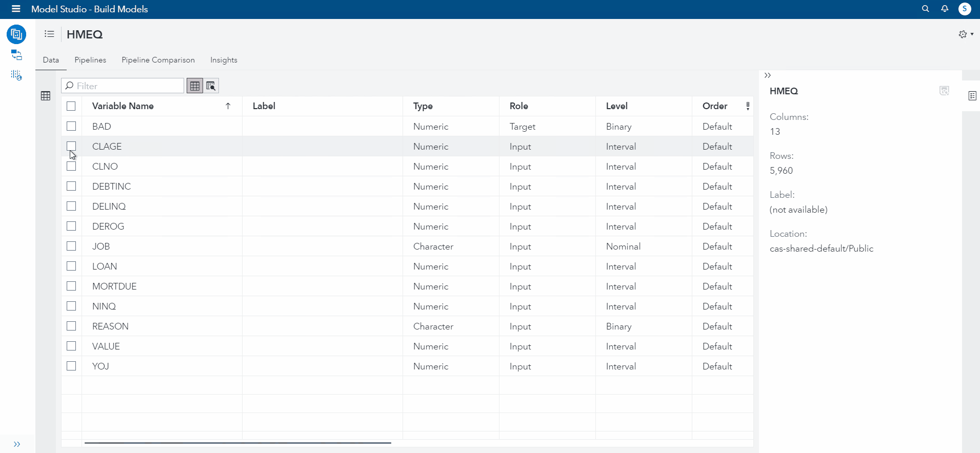Open the third icon in left sidebar
980x453 pixels.
tap(16, 75)
